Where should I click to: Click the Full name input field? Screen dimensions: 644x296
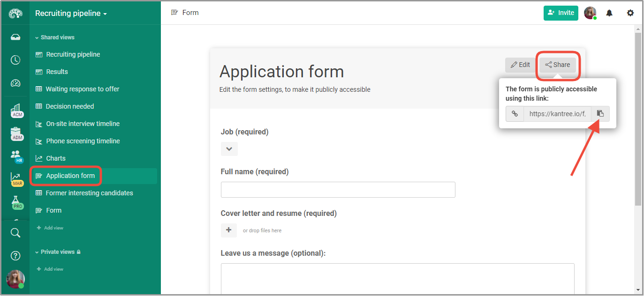click(x=338, y=190)
